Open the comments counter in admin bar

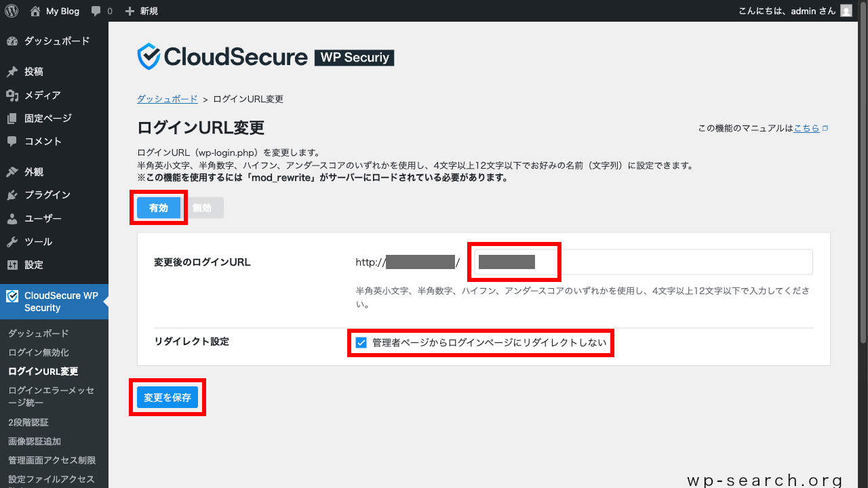pos(101,10)
